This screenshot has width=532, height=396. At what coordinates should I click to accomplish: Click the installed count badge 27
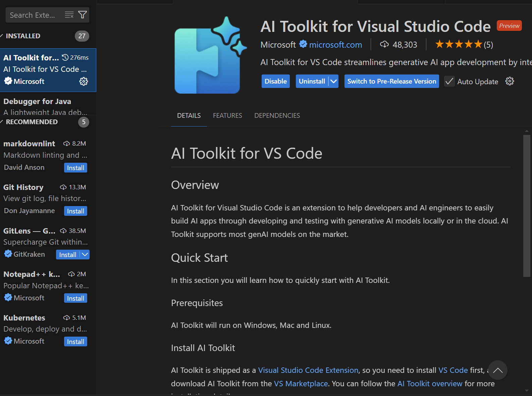tap(82, 36)
